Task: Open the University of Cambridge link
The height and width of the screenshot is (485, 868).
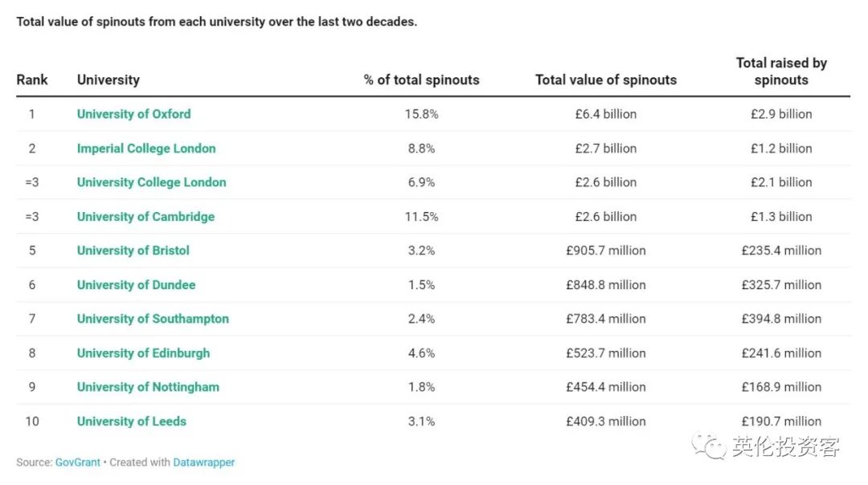Action: click(x=145, y=217)
